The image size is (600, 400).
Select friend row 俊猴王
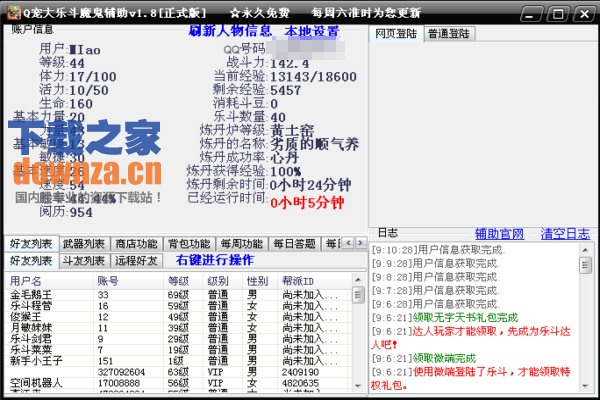178,317
